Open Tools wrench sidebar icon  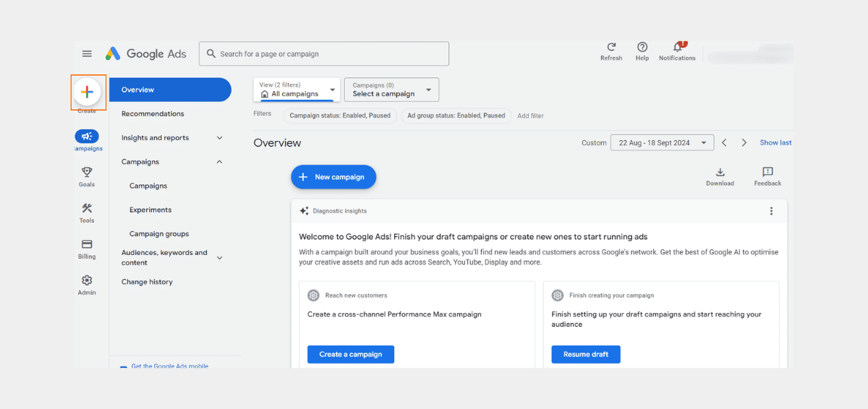tap(87, 208)
